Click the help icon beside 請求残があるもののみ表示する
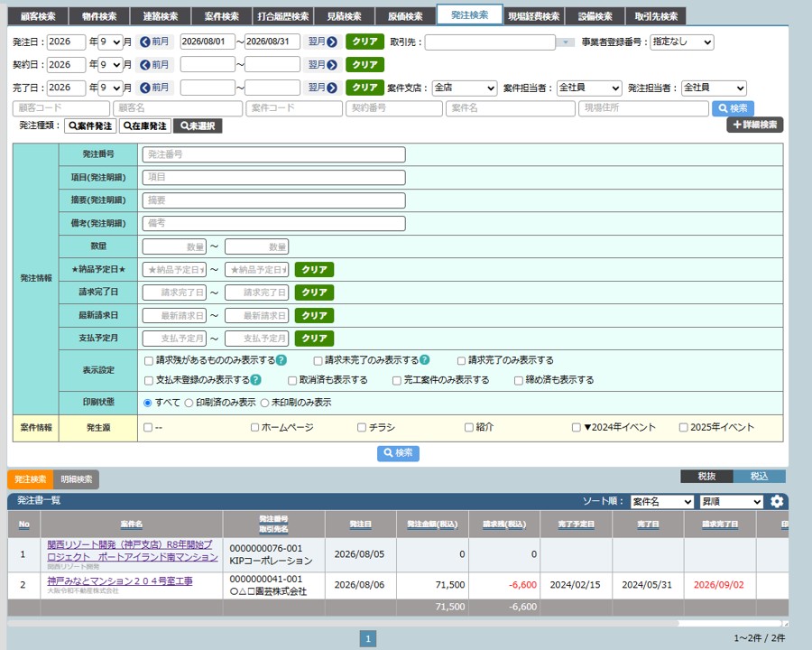Viewport: 812px width, 650px height. coord(281,359)
